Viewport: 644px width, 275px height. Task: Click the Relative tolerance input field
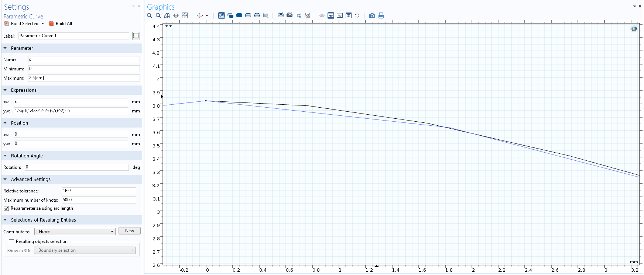tap(99, 191)
